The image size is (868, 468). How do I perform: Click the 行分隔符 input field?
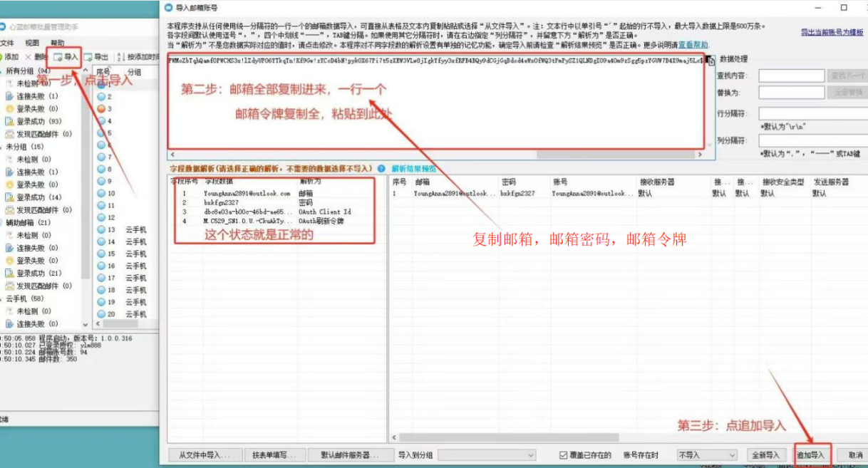813,114
